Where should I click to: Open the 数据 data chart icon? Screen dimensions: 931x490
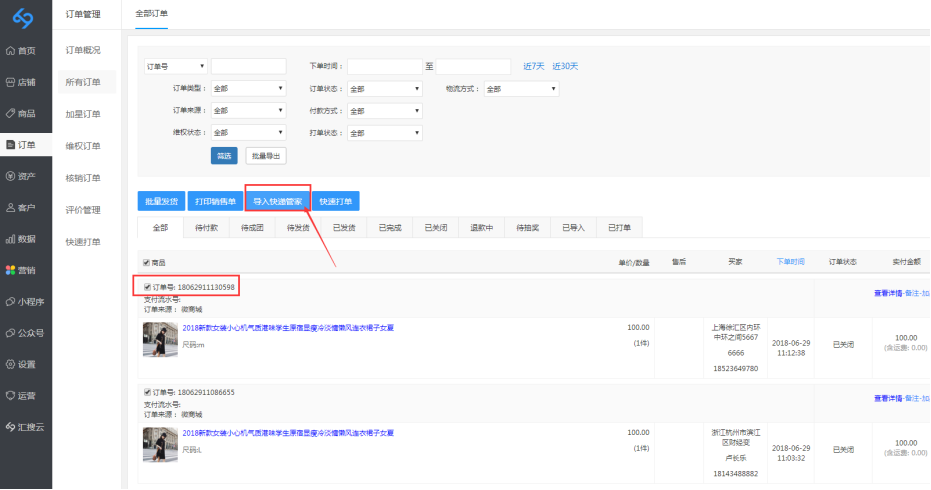click(10, 239)
